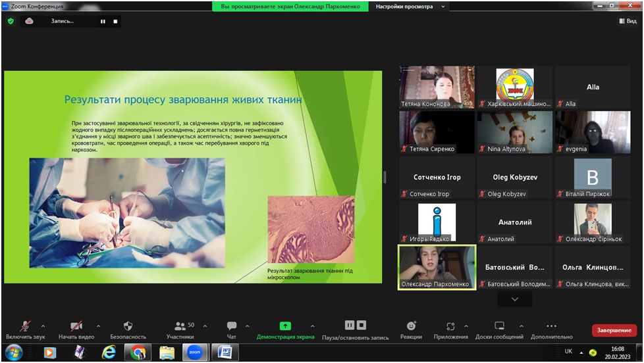Click pause icon above Пауза/остановить запись
This screenshot has height=363, width=644.
[x=350, y=326]
